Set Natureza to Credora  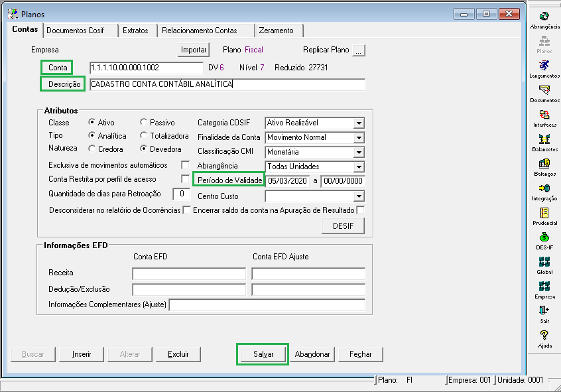[x=92, y=149]
